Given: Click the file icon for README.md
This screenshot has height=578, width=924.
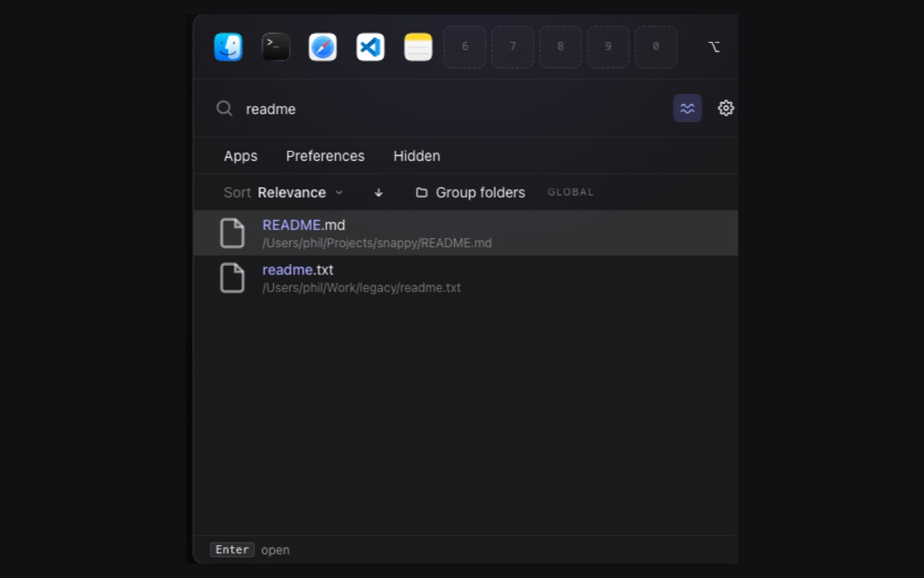Looking at the screenshot, I should pyautogui.click(x=232, y=233).
